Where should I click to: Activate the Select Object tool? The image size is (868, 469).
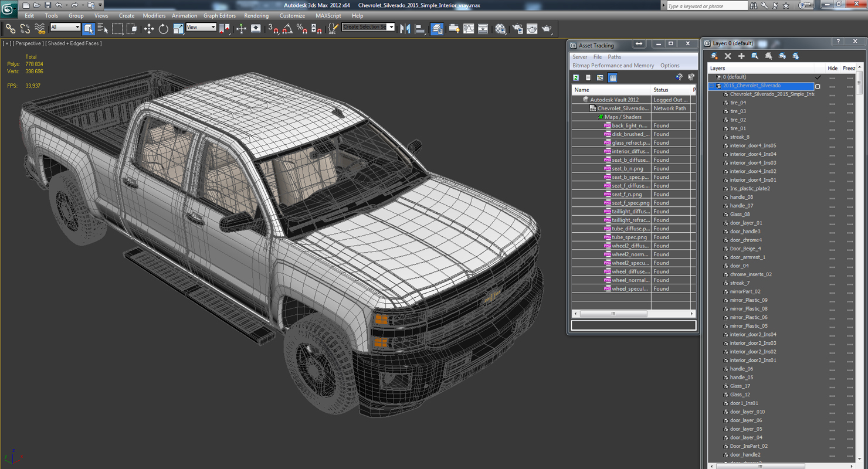[89, 28]
